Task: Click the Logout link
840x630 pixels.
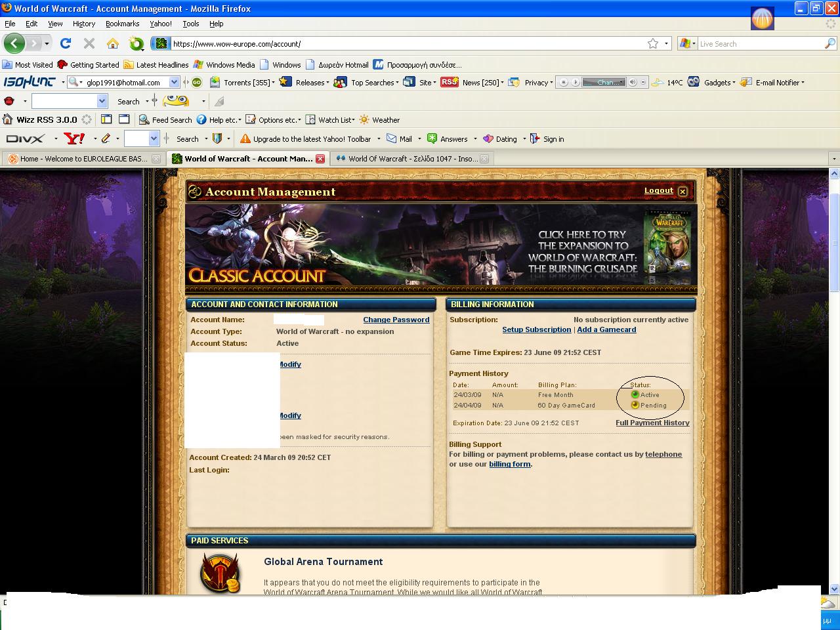Action: (658, 190)
